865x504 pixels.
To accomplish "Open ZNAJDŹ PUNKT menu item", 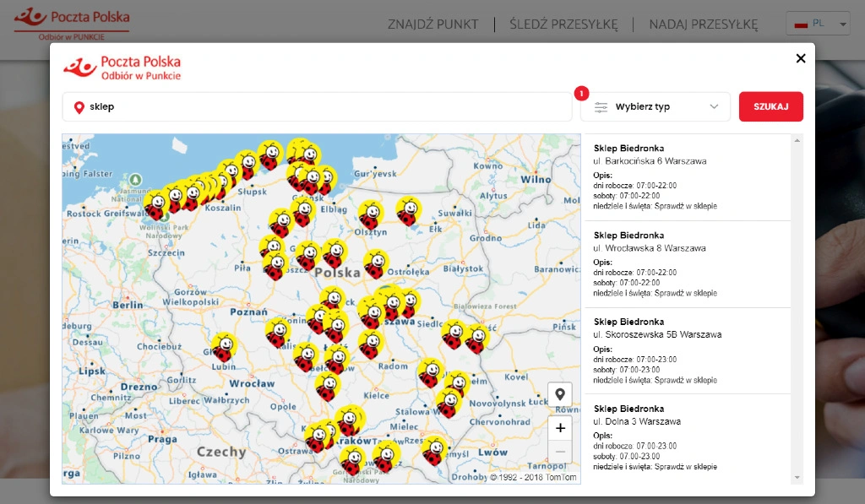I will pos(433,24).
